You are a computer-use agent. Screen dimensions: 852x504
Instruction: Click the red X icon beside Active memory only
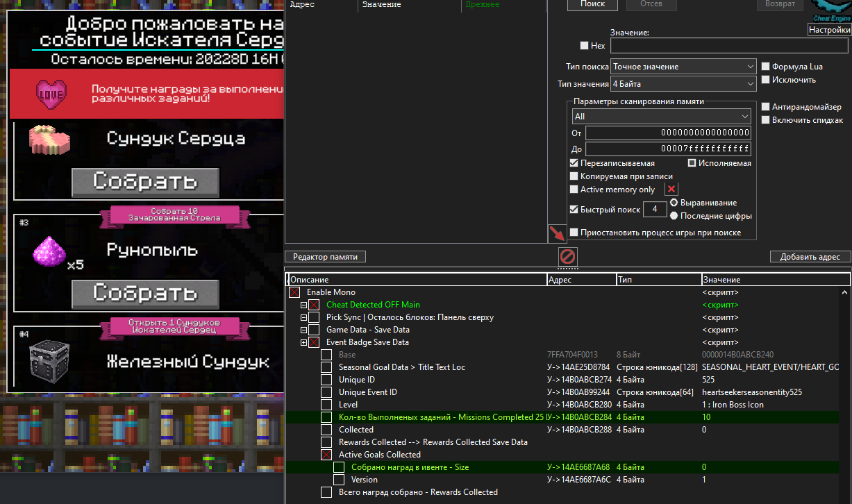click(671, 190)
